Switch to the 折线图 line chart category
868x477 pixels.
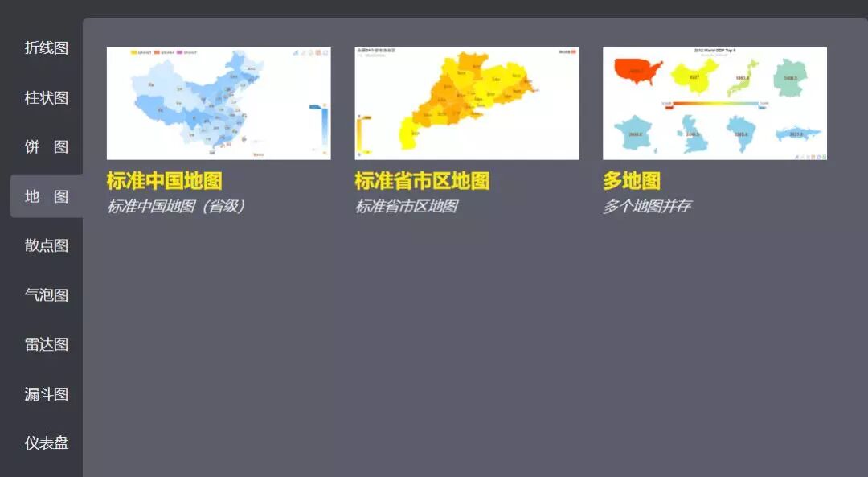[x=46, y=48]
